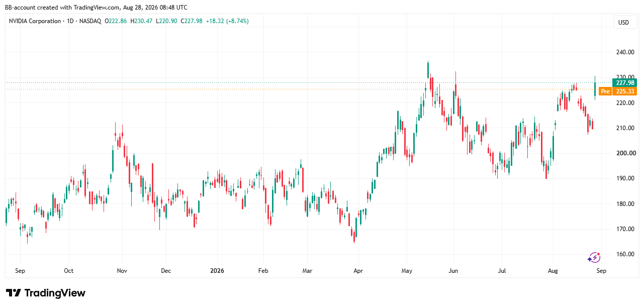Click the May label on time axis
The width and height of the screenshot is (644, 308).
[x=407, y=271]
